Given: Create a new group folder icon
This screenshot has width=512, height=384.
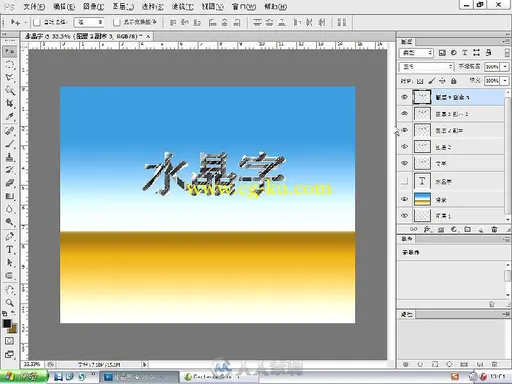Looking at the screenshot, I should tap(468, 229).
